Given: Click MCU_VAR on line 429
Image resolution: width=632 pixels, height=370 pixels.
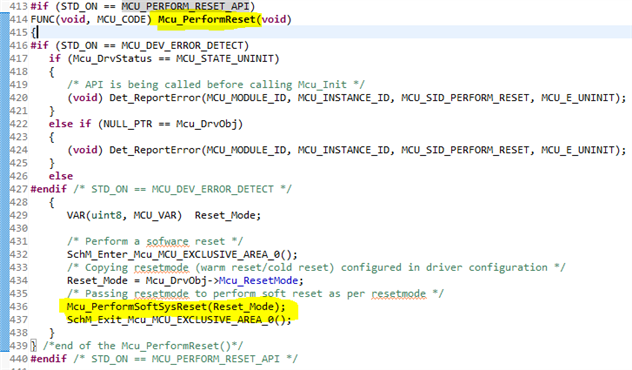Looking at the screenshot, I should pyautogui.click(x=155, y=215).
